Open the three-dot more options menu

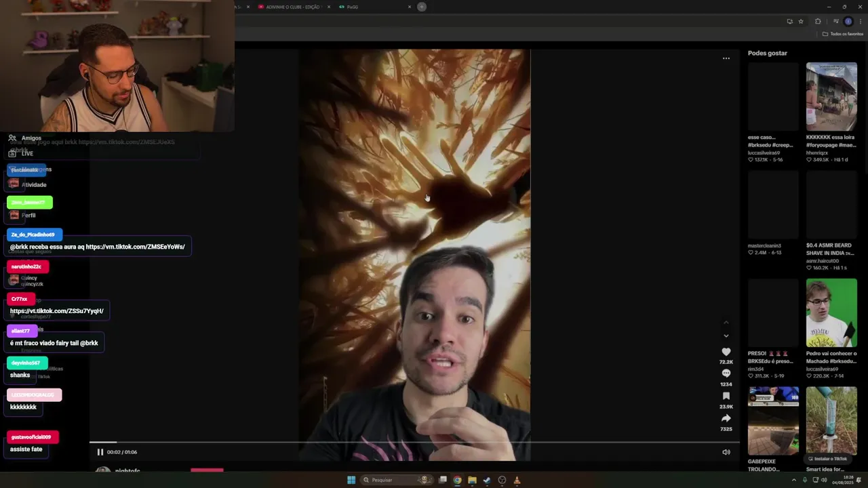[x=726, y=58]
